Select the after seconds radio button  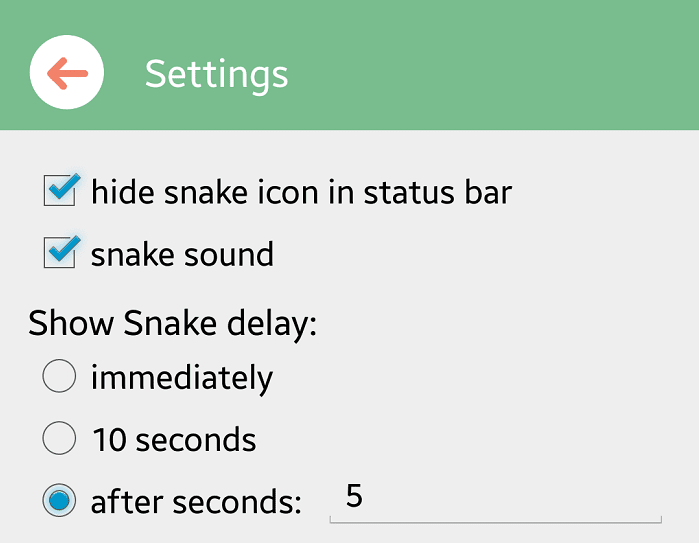pyautogui.click(x=60, y=500)
